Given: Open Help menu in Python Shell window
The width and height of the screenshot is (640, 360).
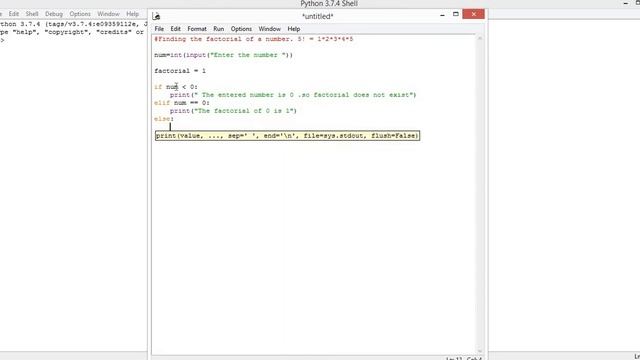Looking at the screenshot, I should point(132,14).
